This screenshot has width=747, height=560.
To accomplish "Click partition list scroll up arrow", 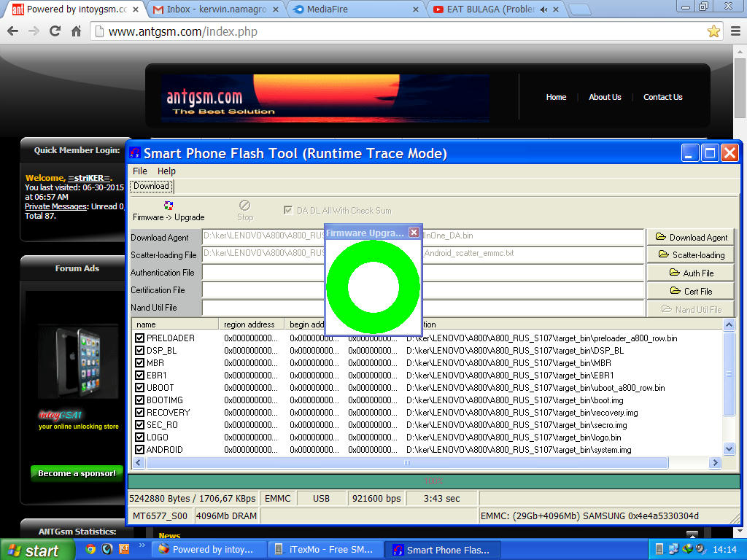I will click(729, 324).
